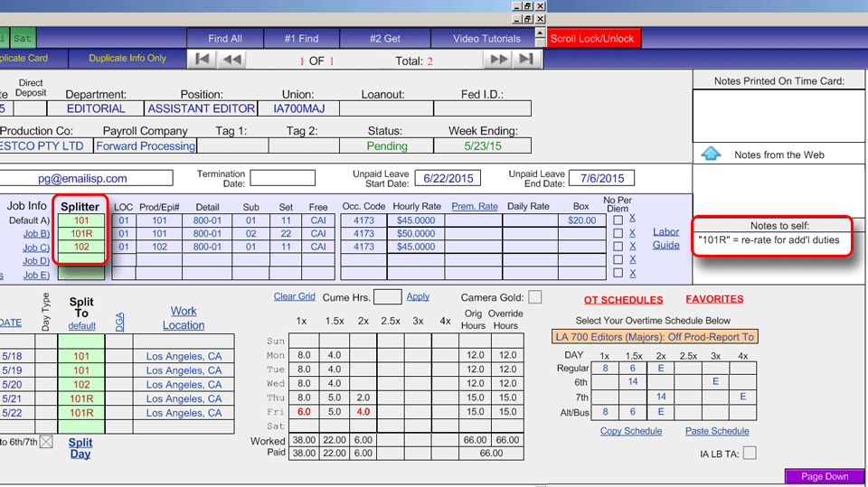Click the Job D) link
868x487 pixels.
pos(36,260)
